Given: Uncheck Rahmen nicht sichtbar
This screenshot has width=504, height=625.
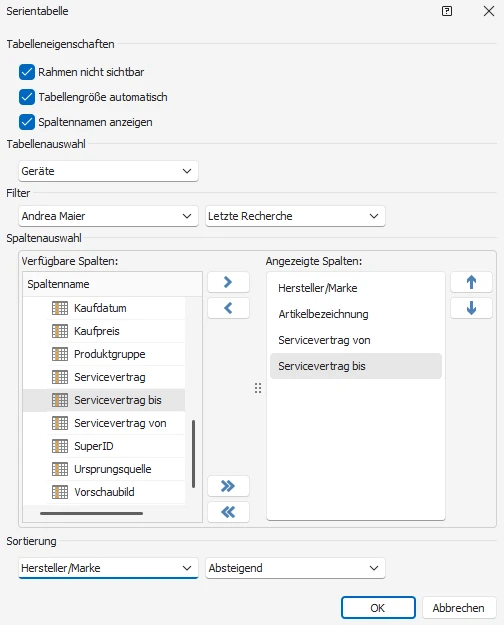Looking at the screenshot, I should pyautogui.click(x=27, y=72).
